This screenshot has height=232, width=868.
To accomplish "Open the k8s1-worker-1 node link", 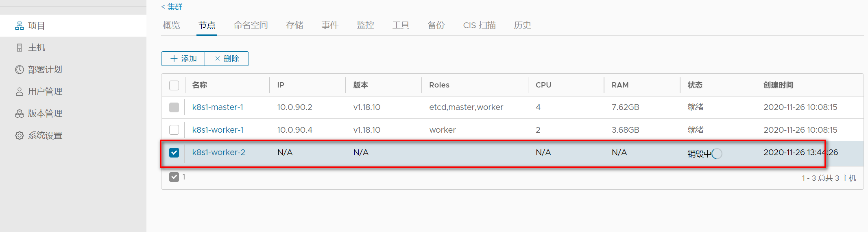I will pyautogui.click(x=218, y=130).
